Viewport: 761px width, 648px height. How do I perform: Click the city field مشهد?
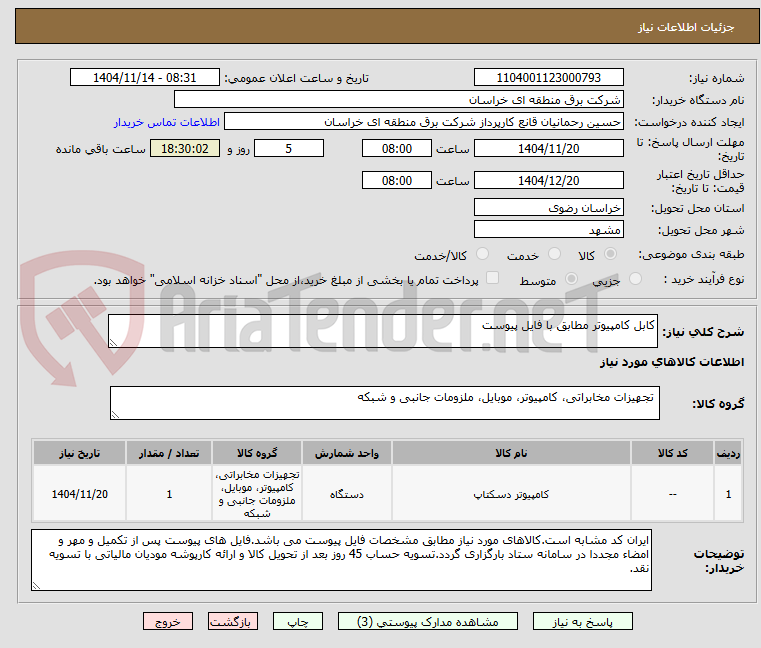point(548,230)
